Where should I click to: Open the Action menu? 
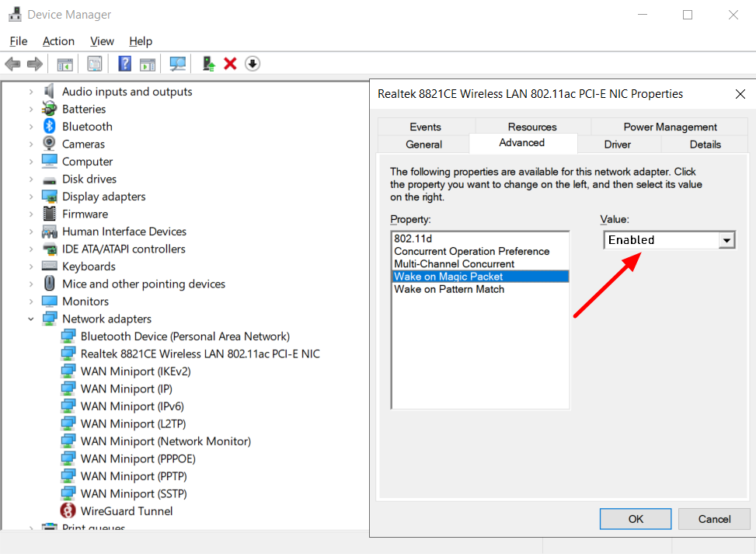tap(58, 41)
